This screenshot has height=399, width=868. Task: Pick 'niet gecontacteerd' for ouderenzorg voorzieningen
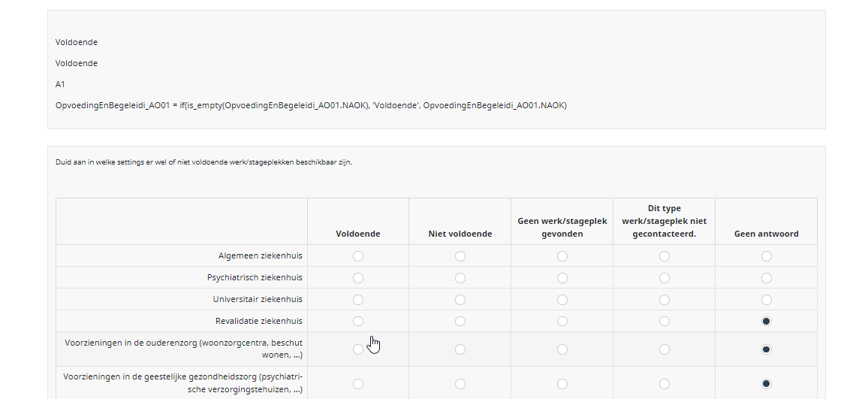click(665, 349)
